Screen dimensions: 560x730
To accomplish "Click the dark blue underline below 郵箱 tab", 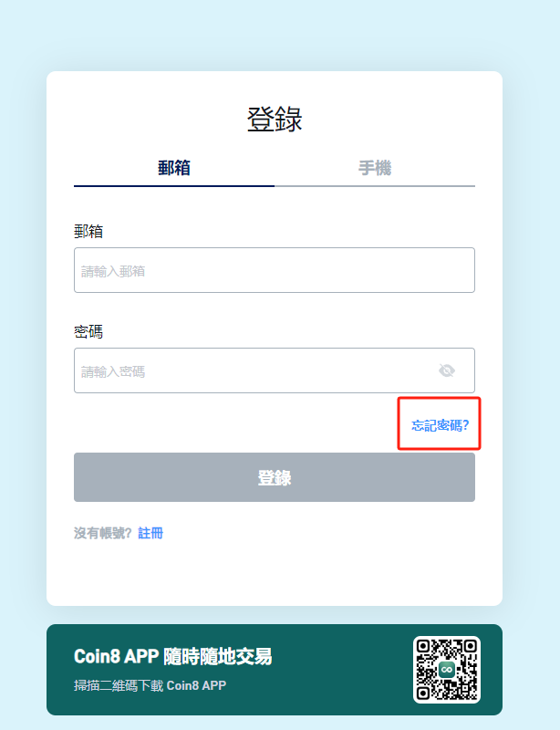I will (174, 186).
